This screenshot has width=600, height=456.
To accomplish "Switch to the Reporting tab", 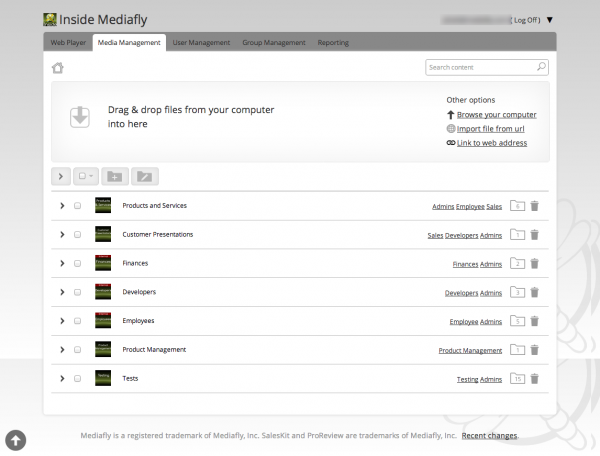I will point(333,42).
